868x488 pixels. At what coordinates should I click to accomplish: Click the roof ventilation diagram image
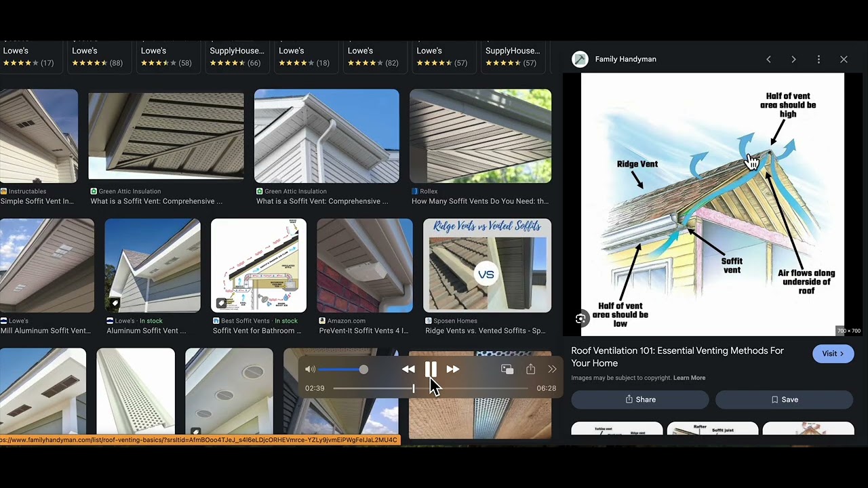[x=713, y=204]
